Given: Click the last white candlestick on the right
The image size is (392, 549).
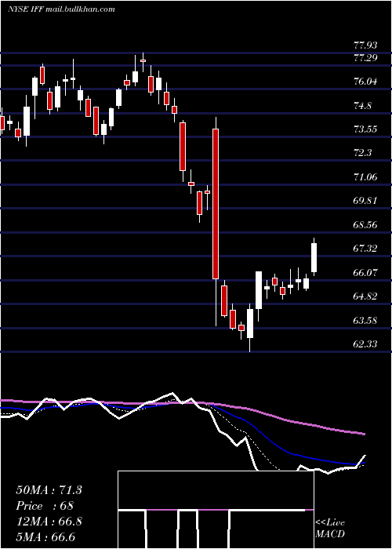Looking at the screenshot, I should click(314, 257).
